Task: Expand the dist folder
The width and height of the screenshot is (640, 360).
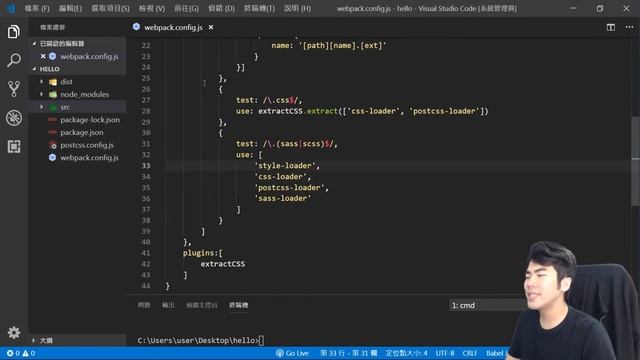Action: coord(42,82)
